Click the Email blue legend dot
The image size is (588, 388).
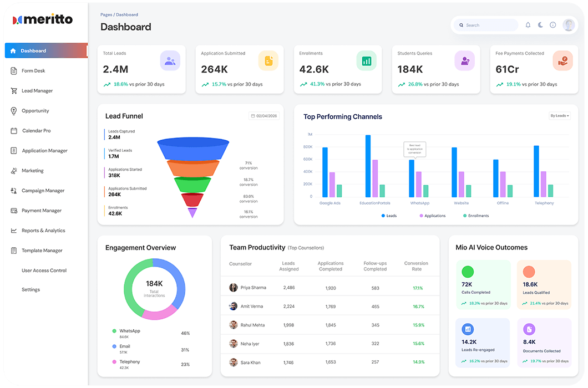click(x=114, y=346)
